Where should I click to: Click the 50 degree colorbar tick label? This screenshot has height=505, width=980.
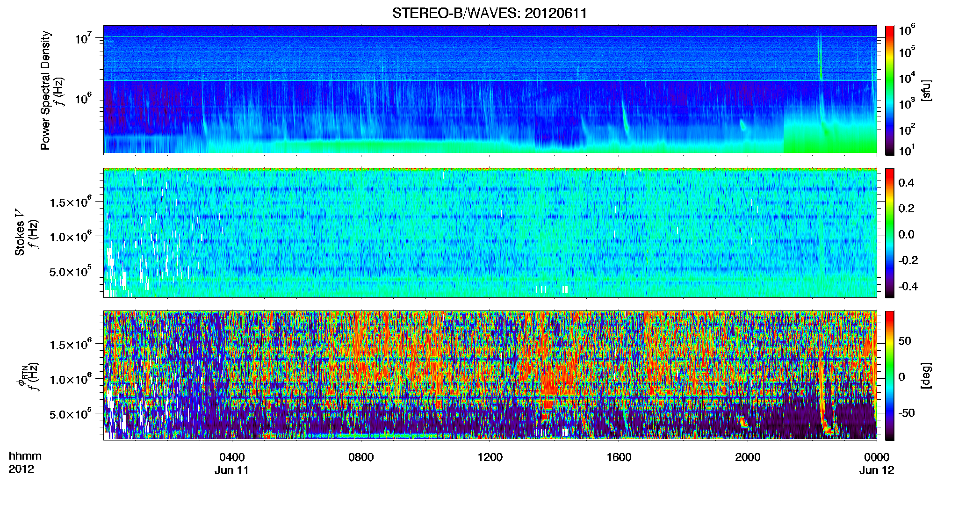click(x=905, y=341)
